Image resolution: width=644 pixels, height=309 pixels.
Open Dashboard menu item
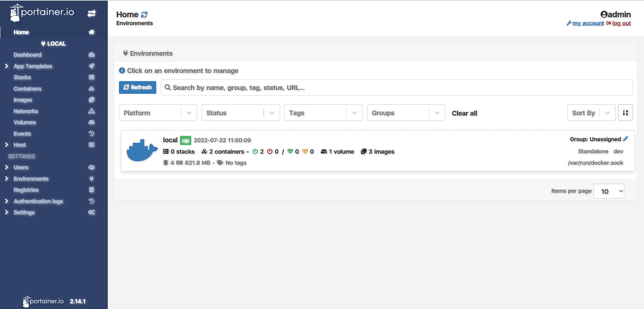point(27,55)
